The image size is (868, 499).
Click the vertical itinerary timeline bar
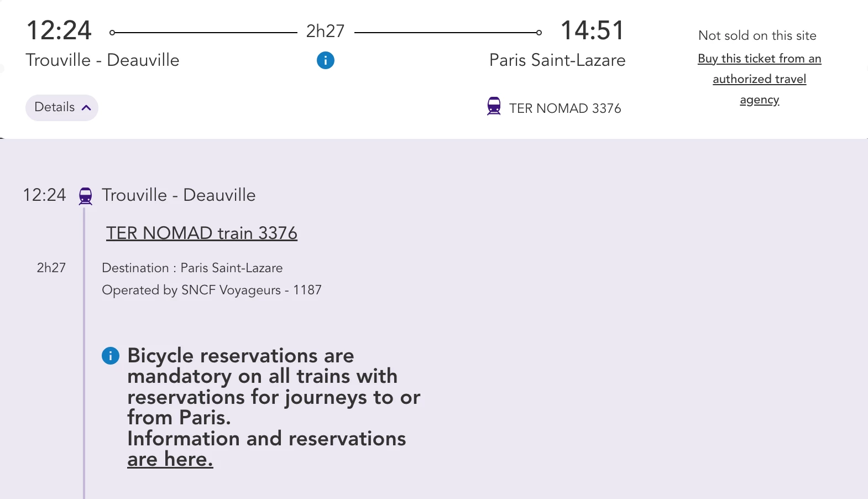(84, 354)
